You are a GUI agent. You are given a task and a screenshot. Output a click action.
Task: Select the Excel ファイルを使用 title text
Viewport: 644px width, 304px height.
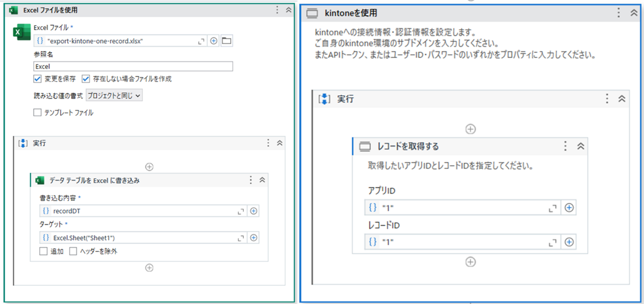tap(50, 10)
